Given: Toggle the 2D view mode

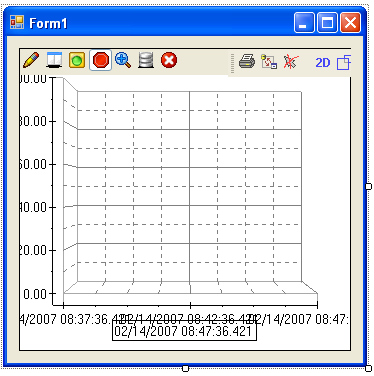Looking at the screenshot, I should [323, 63].
